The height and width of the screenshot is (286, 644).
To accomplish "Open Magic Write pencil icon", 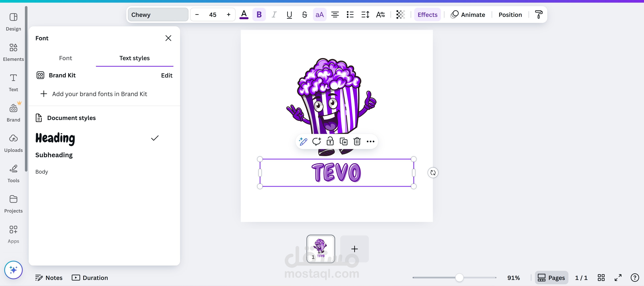I will tap(303, 141).
